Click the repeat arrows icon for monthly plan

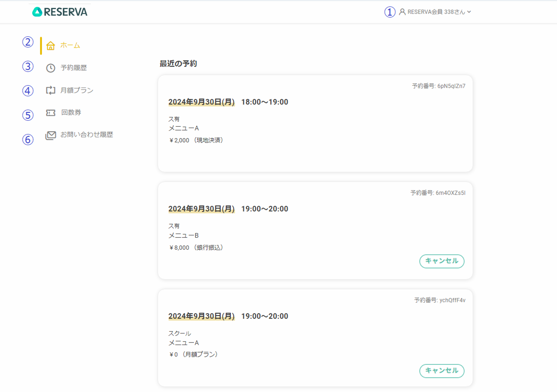pyautogui.click(x=50, y=90)
